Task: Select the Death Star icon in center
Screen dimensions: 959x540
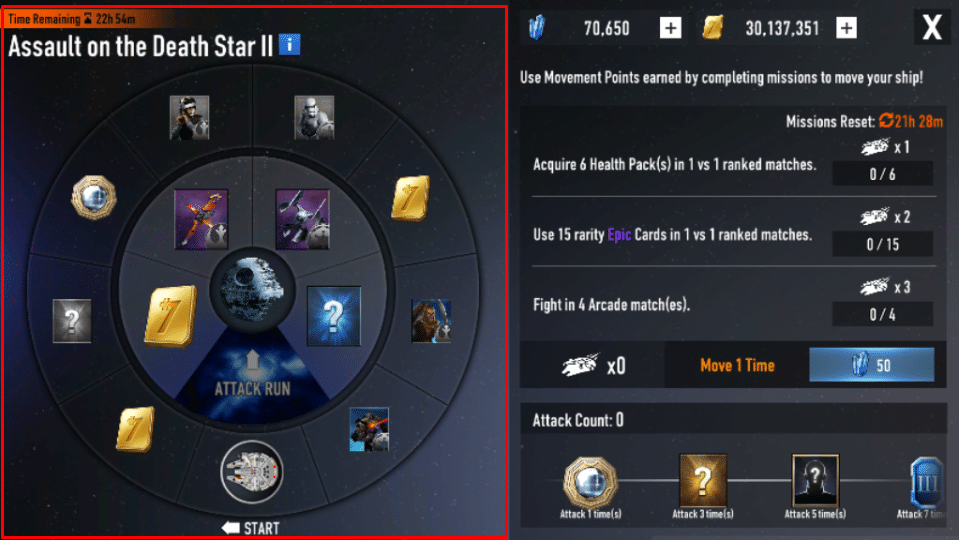Action: click(x=252, y=289)
